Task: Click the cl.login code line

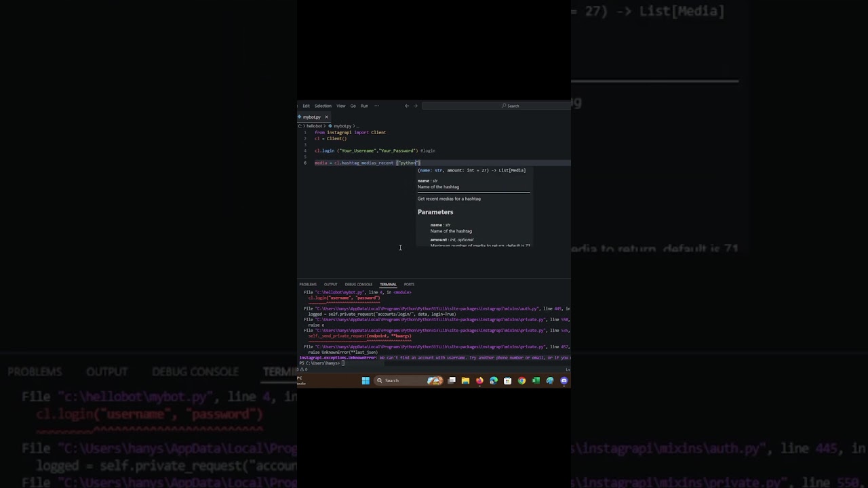Action: 374,150
